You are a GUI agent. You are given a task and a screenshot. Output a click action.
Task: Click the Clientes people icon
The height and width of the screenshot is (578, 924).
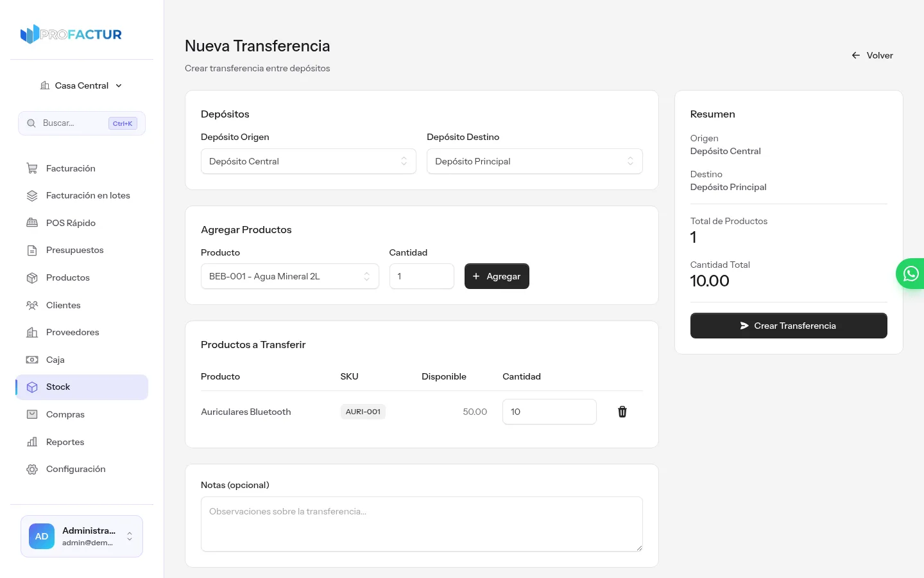[32, 305]
